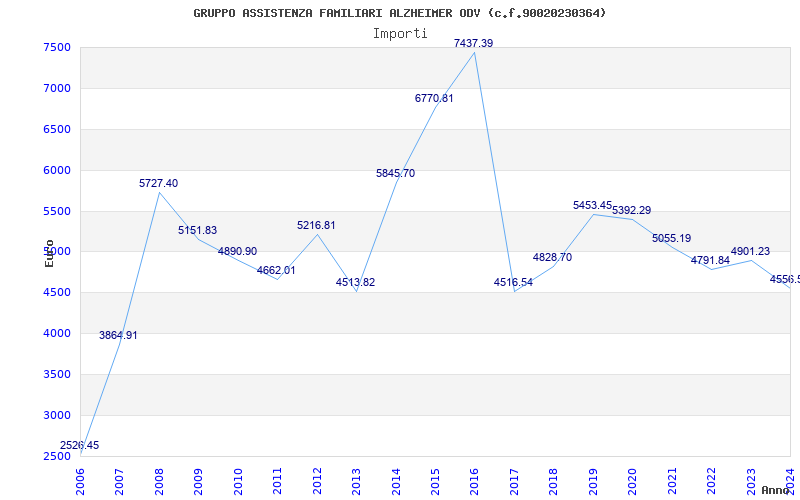Image resolution: width=800 pixels, height=500 pixels.
Task: Click the 2016 year axis label
Action: (474, 480)
